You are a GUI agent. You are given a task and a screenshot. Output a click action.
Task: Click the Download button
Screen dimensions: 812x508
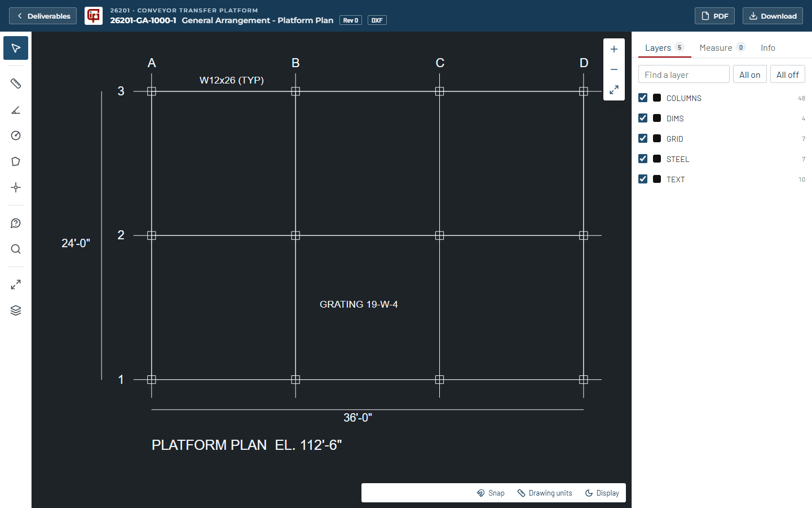click(773, 16)
